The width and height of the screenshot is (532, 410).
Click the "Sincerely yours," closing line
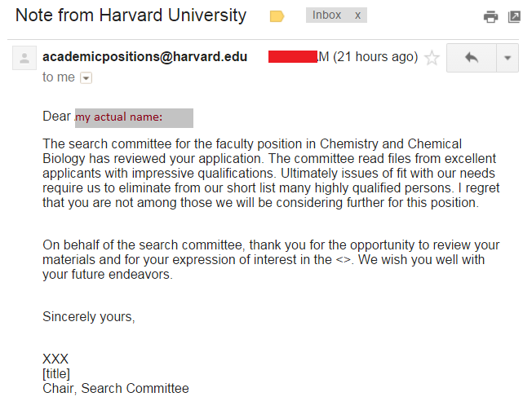(x=89, y=317)
